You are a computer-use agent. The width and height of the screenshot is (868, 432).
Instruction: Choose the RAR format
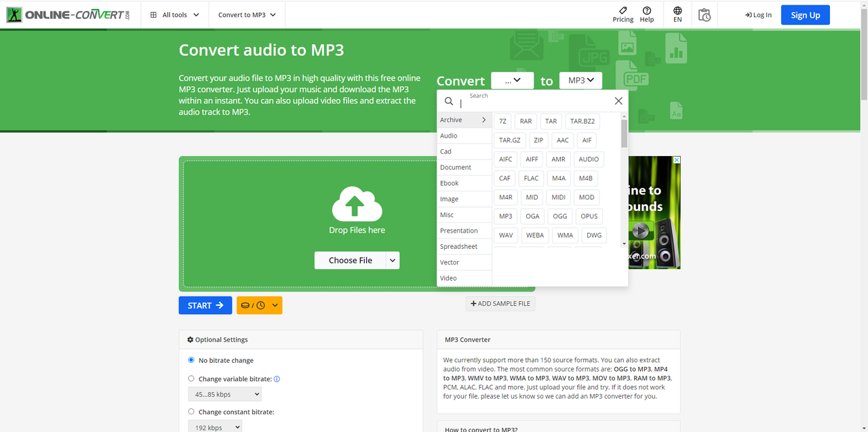pyautogui.click(x=526, y=121)
